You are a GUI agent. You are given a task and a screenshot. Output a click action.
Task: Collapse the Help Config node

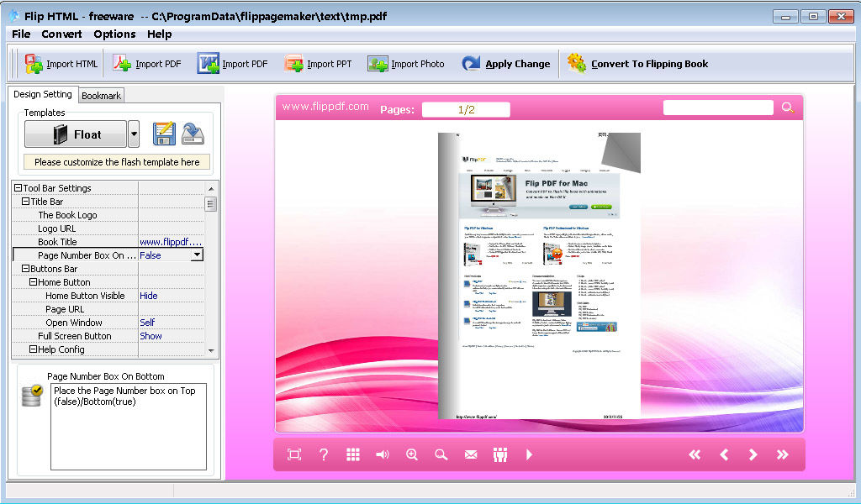(33, 349)
